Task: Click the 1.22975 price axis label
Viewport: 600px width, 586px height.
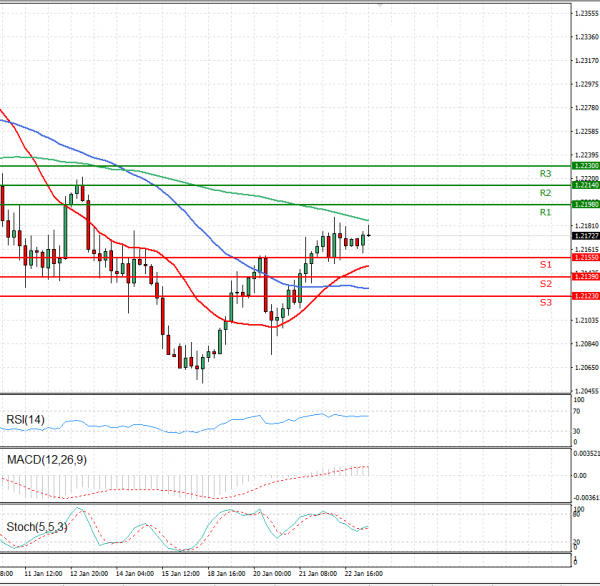Action: (x=587, y=84)
